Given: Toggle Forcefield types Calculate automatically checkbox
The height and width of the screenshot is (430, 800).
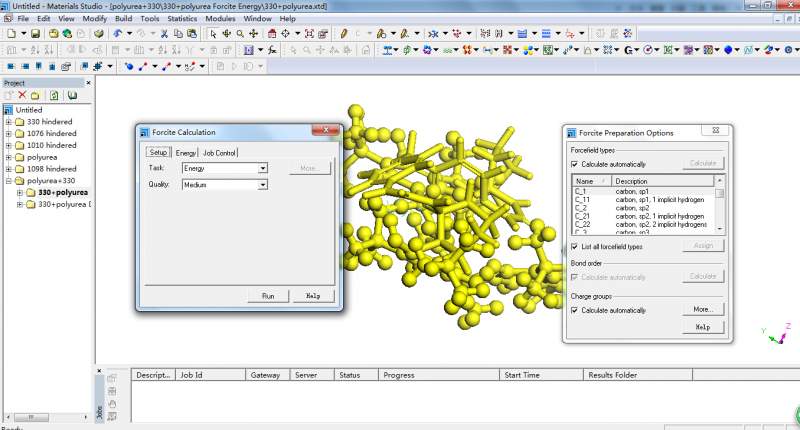Looking at the screenshot, I should click(574, 164).
